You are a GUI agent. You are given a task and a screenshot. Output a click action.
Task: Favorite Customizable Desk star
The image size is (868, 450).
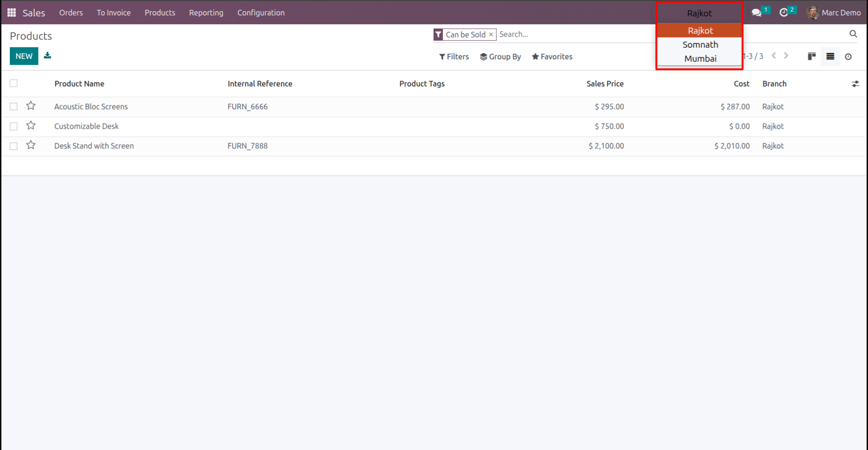pos(31,125)
